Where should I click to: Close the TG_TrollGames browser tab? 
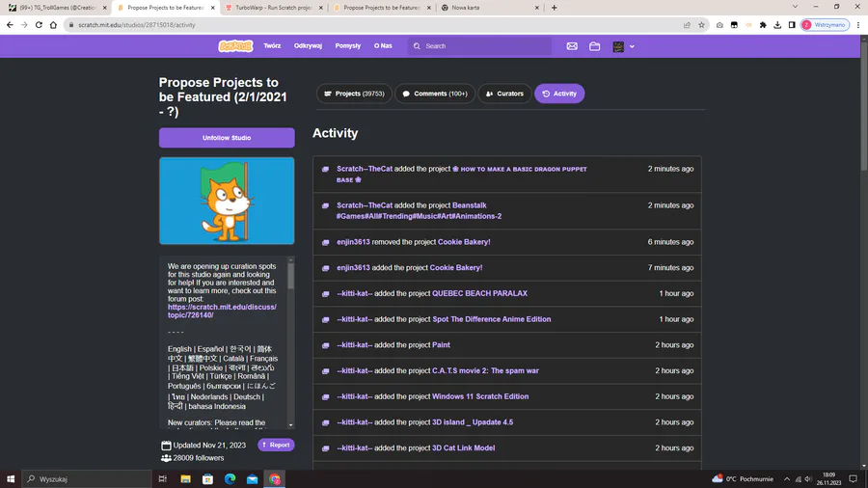(104, 8)
